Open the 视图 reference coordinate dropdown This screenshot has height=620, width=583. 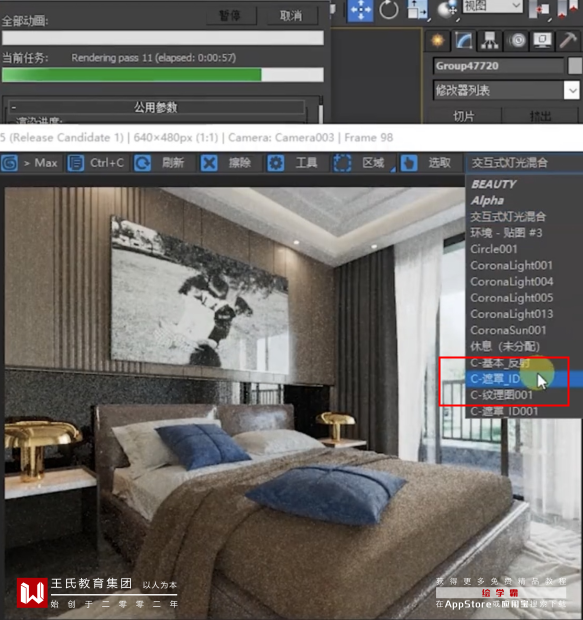point(493,6)
